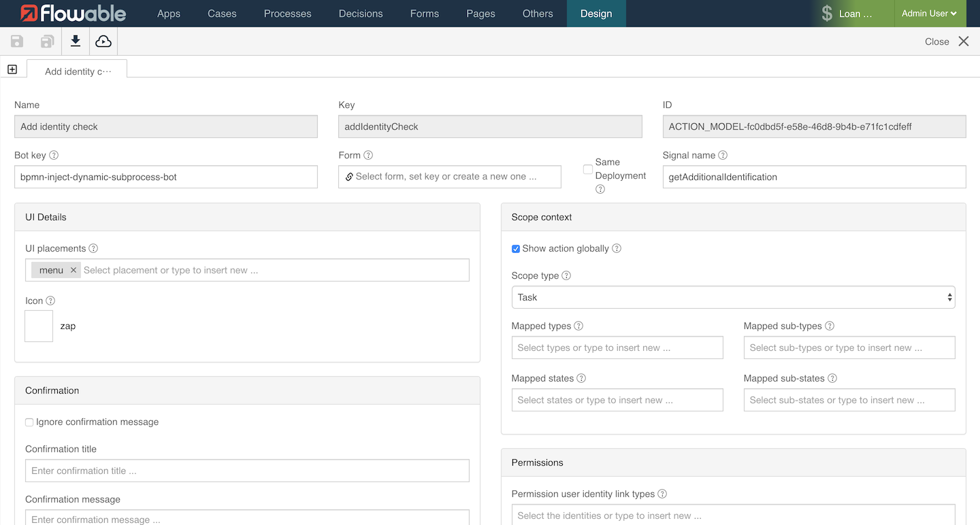Image resolution: width=980 pixels, height=525 pixels.
Task: Switch to the Add identity check tab
Action: (78, 71)
